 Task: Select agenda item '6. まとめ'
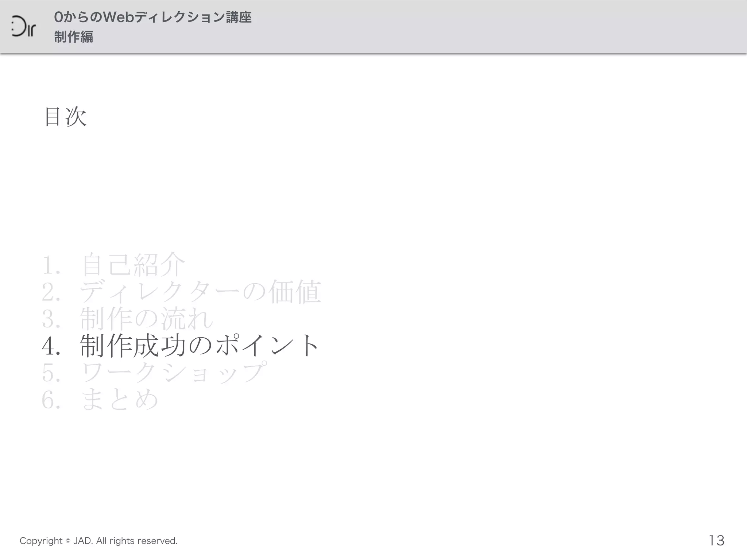click(x=100, y=399)
